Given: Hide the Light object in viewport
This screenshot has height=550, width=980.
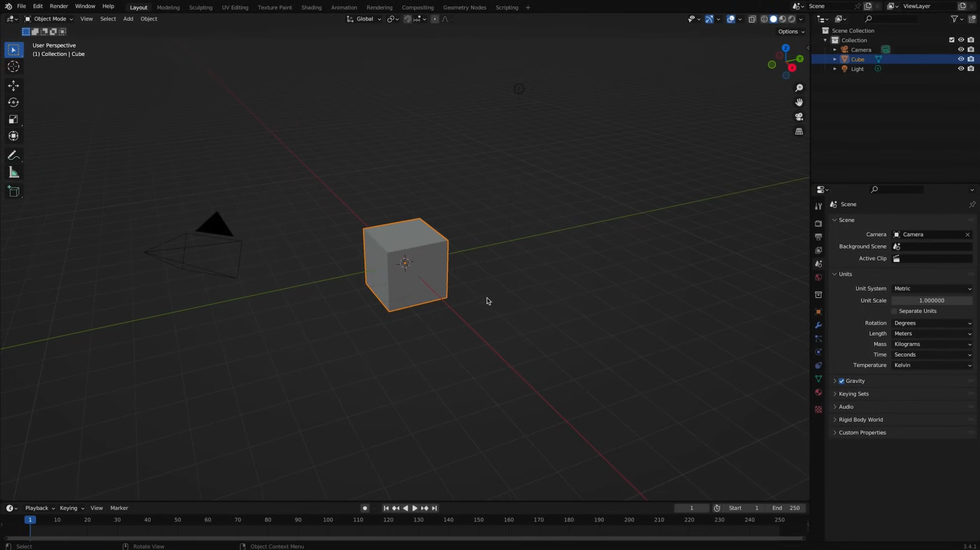Looking at the screenshot, I should [962, 68].
